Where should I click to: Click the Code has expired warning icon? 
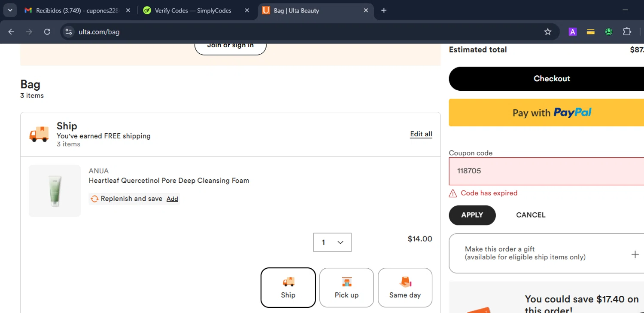(453, 193)
